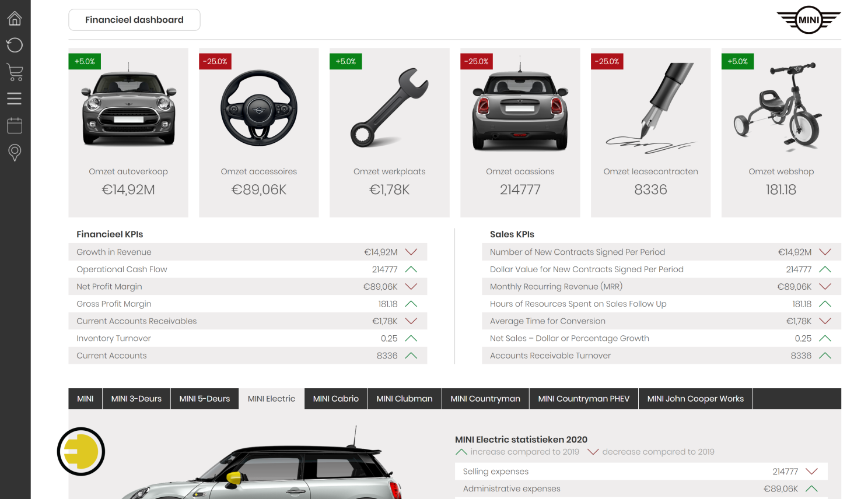This screenshot has height=499, width=868.
Task: Click down arrow on Selling expenses row
Action: pyautogui.click(x=811, y=471)
